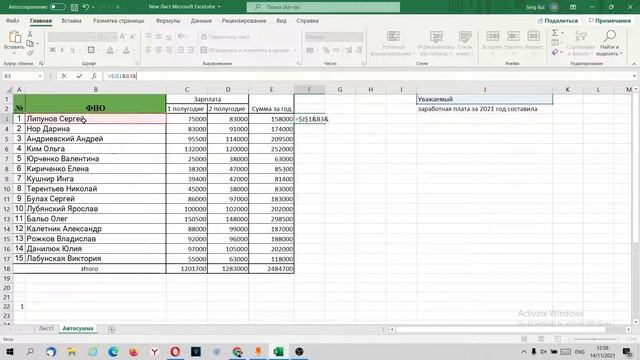
Task: Open the font name combo box
Action: click(72, 37)
